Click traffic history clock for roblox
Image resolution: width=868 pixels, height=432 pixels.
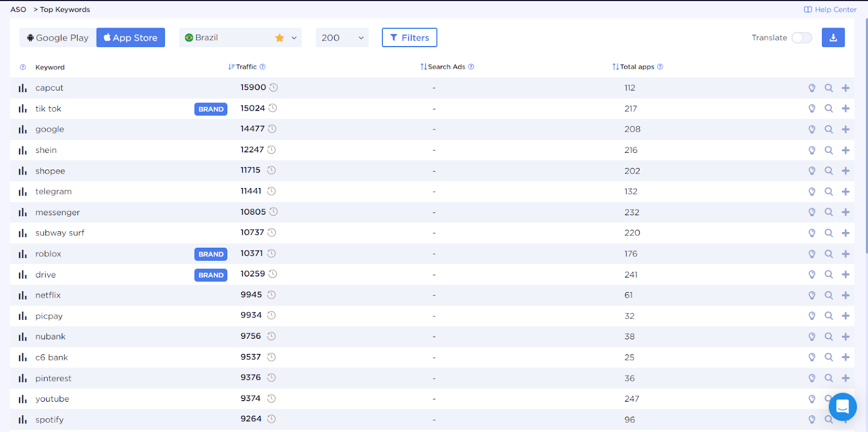pos(271,253)
